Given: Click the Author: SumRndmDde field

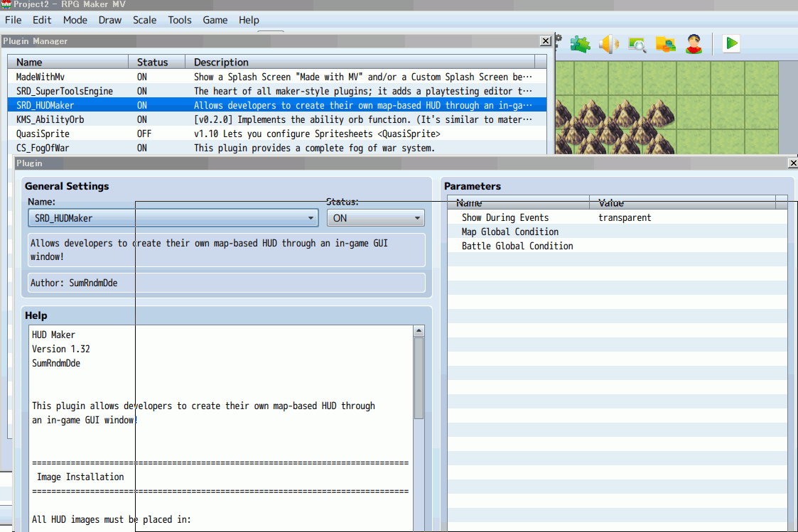Looking at the screenshot, I should (227, 283).
